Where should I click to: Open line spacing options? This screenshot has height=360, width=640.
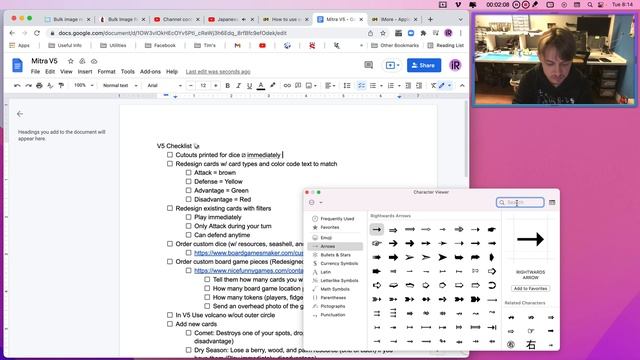[347, 86]
